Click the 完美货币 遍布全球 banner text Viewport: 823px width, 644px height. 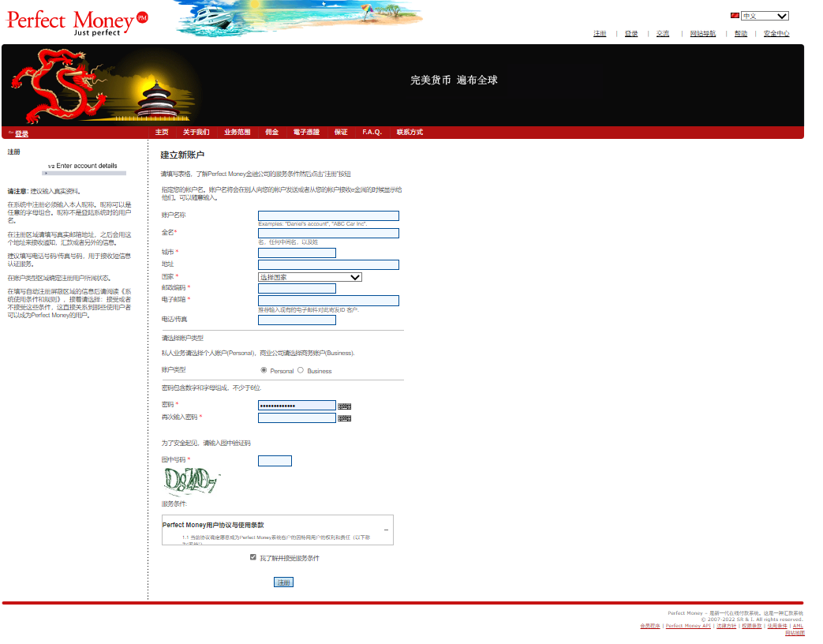pyautogui.click(x=454, y=80)
